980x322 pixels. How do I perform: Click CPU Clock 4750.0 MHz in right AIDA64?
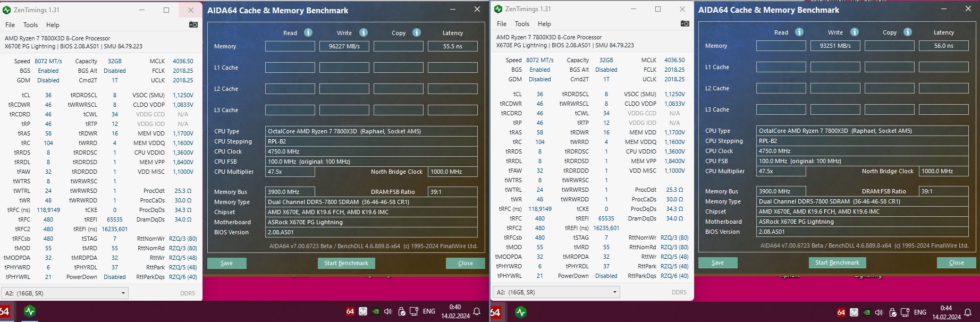(x=863, y=151)
